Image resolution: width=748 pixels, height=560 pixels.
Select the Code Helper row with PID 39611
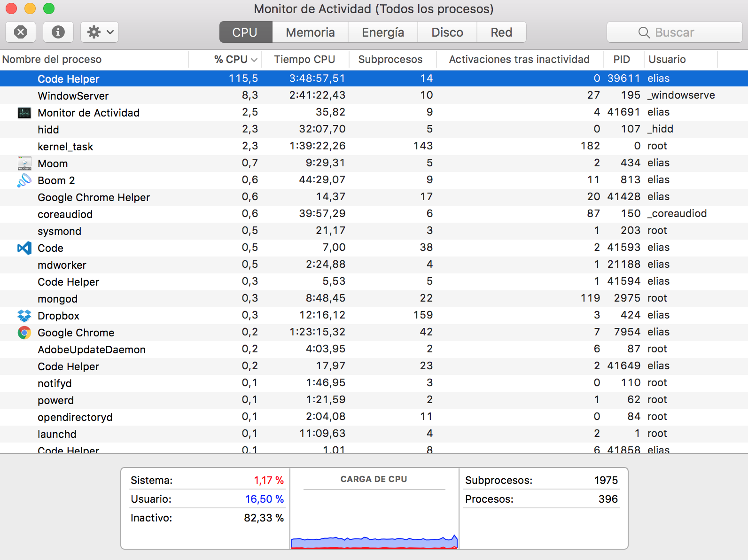[x=374, y=78]
